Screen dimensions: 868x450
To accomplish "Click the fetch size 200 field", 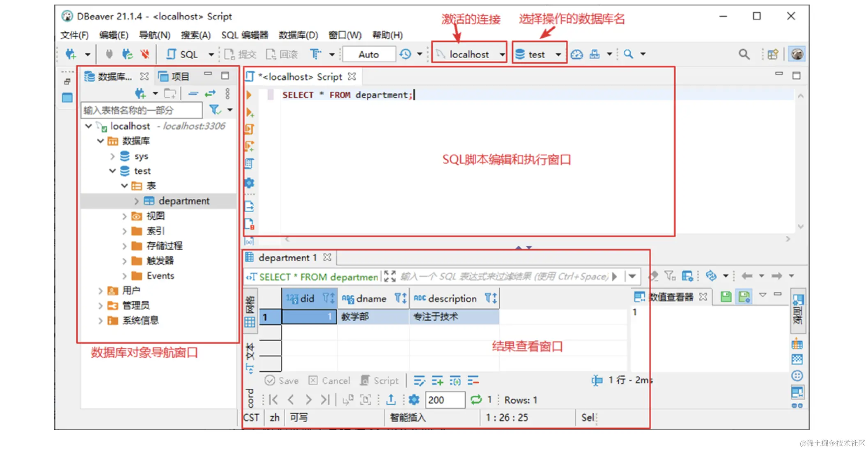I will [445, 399].
